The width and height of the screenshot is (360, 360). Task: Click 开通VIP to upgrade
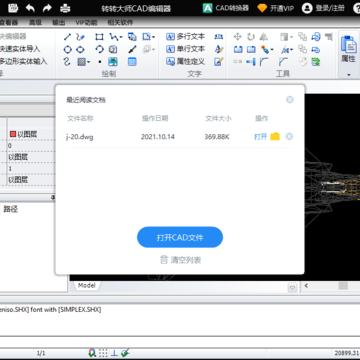pyautogui.click(x=276, y=8)
